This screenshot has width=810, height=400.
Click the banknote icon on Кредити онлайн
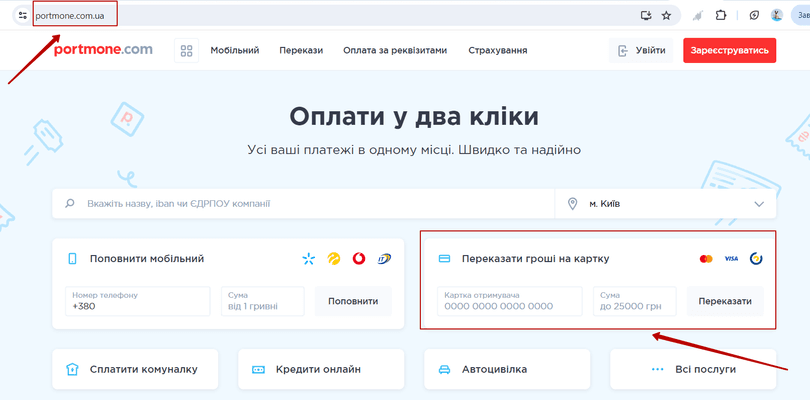pyautogui.click(x=258, y=370)
